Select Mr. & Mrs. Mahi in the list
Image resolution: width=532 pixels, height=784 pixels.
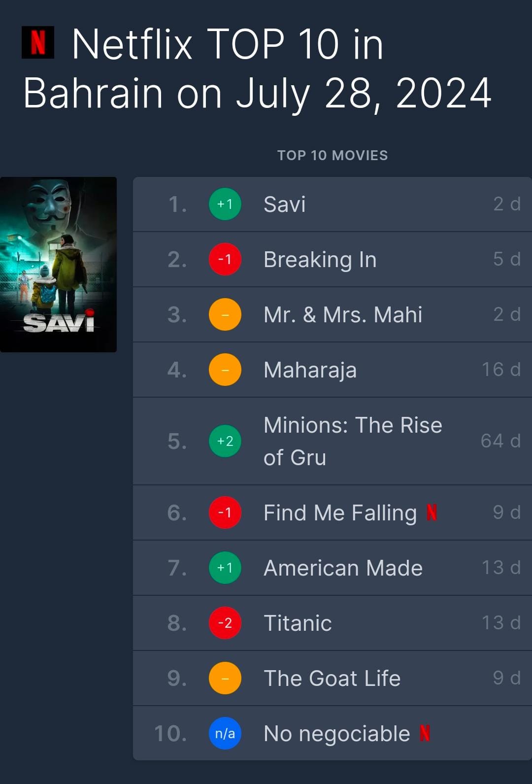(343, 315)
